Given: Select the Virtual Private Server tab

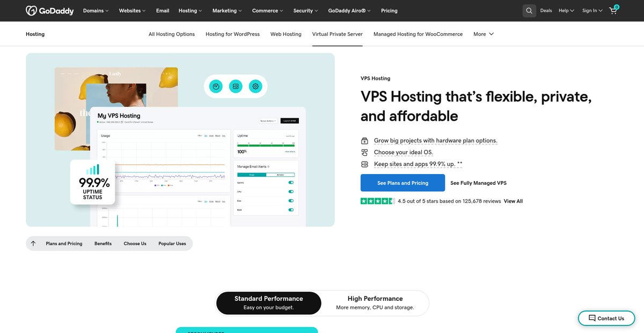Looking at the screenshot, I should coord(338,34).
